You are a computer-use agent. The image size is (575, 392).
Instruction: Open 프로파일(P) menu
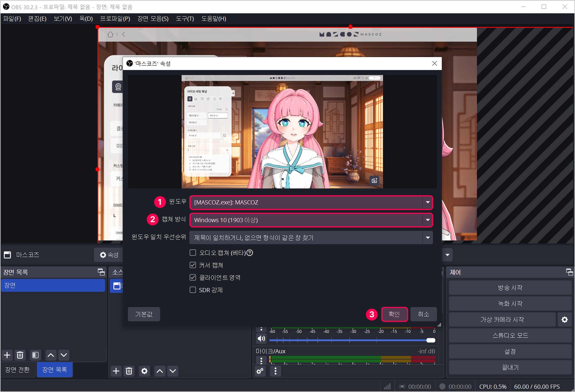[x=115, y=19]
